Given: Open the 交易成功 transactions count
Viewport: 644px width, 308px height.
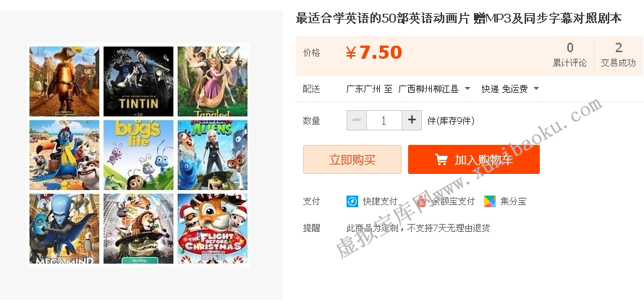Looking at the screenshot, I should 618,54.
